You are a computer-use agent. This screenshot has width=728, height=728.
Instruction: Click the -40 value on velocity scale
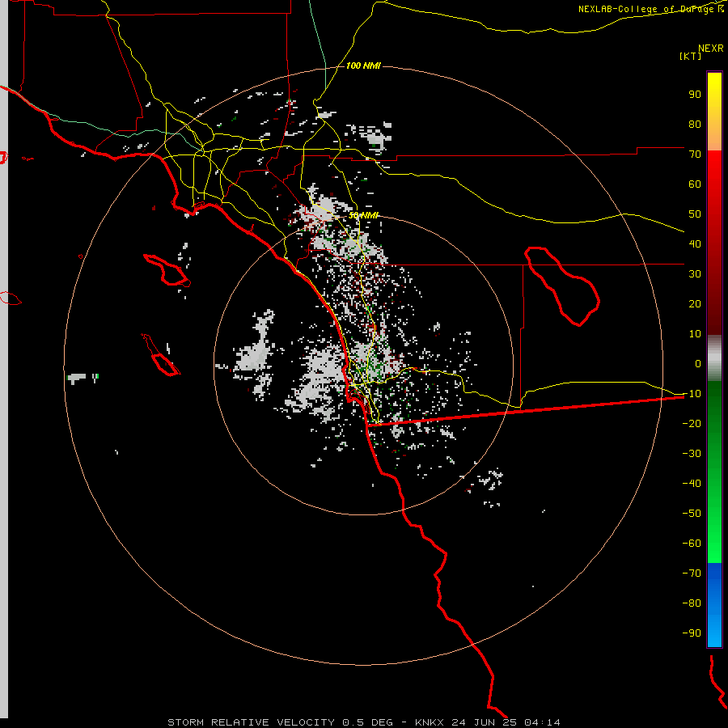pos(692,484)
